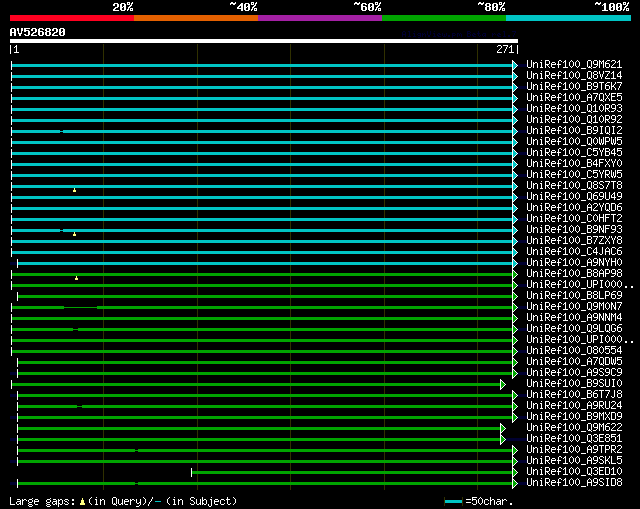Select label UniRef100_A9NYH0
Viewport: 640px width, 509px height.
pyautogui.click(x=574, y=263)
